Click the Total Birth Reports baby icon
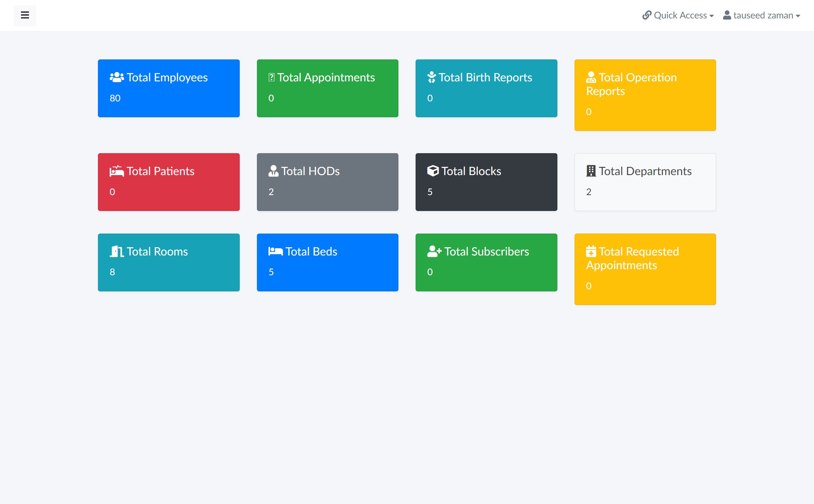This screenshot has height=504, width=814. 431,77
